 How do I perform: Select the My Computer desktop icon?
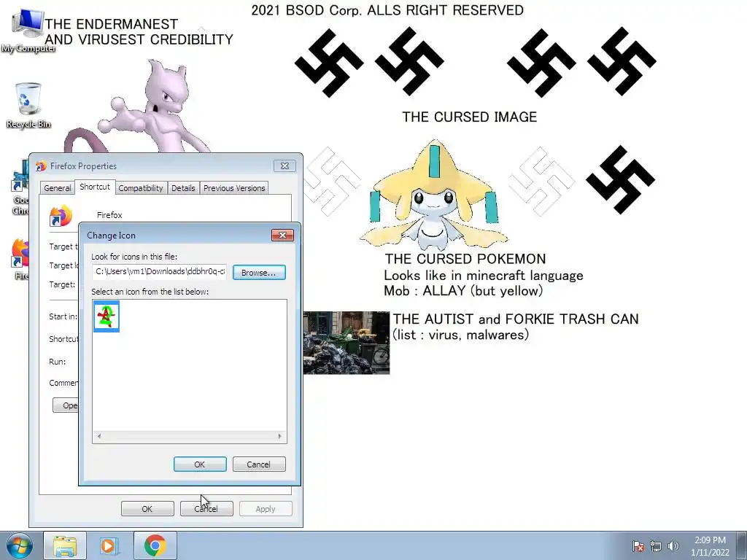pyautogui.click(x=28, y=31)
